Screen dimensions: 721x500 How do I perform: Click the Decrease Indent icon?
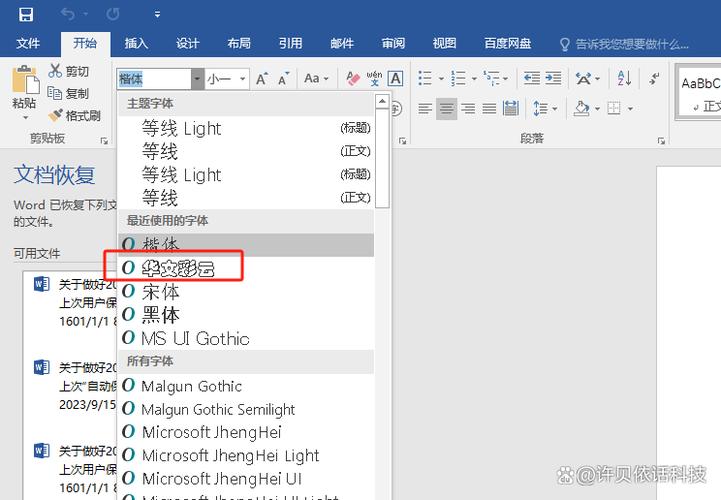[532, 78]
